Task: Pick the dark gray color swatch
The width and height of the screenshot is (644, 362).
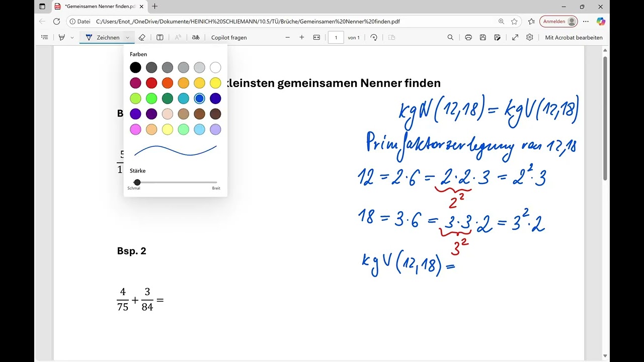Action: point(151,67)
